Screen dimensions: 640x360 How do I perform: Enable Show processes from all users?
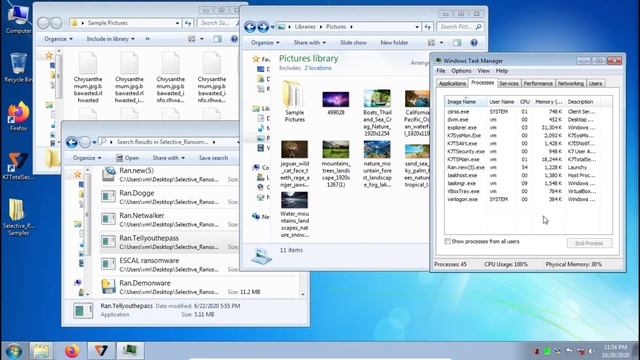(447, 242)
